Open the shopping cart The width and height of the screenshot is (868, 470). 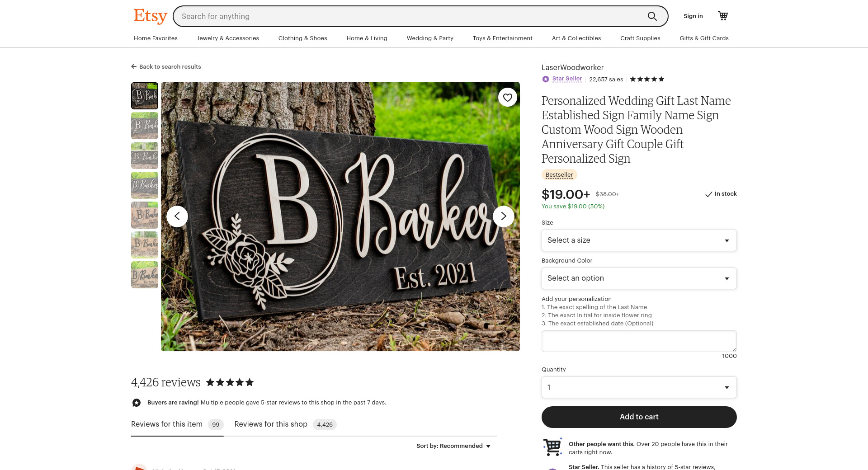click(723, 16)
